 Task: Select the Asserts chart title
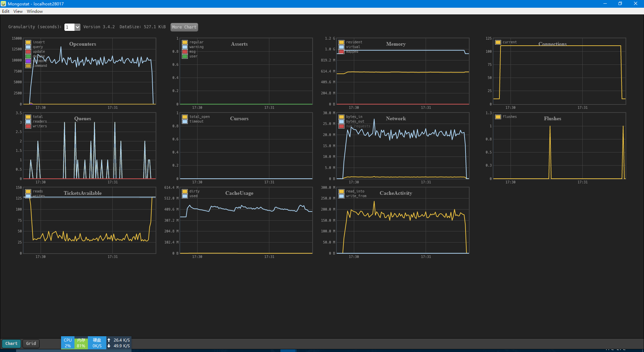[239, 44]
